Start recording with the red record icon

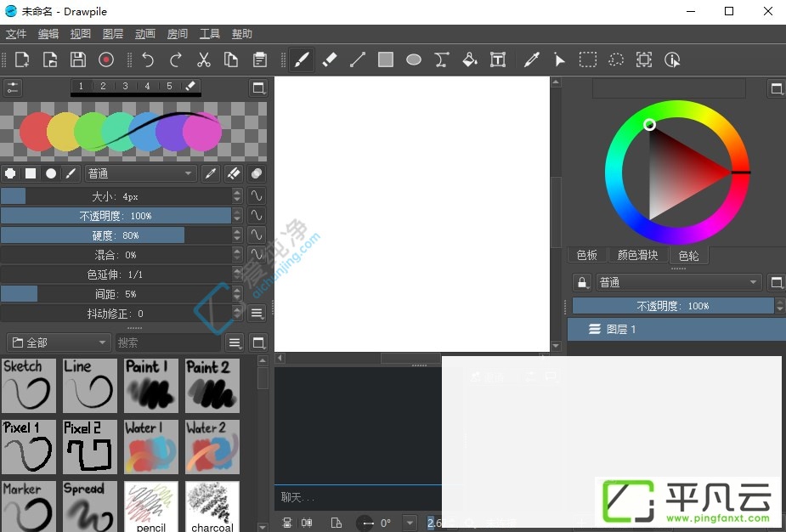tap(105, 59)
